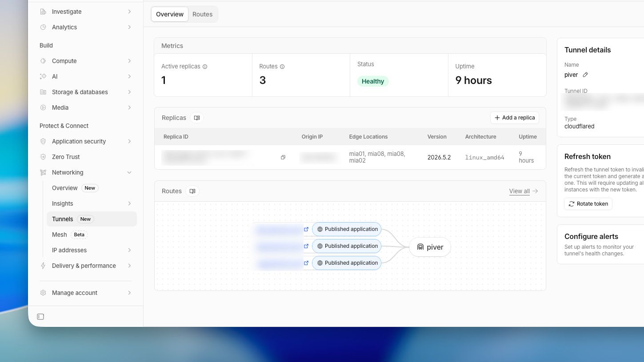Click the Architecture column header
The height and width of the screenshot is (362, 644).
click(481, 137)
